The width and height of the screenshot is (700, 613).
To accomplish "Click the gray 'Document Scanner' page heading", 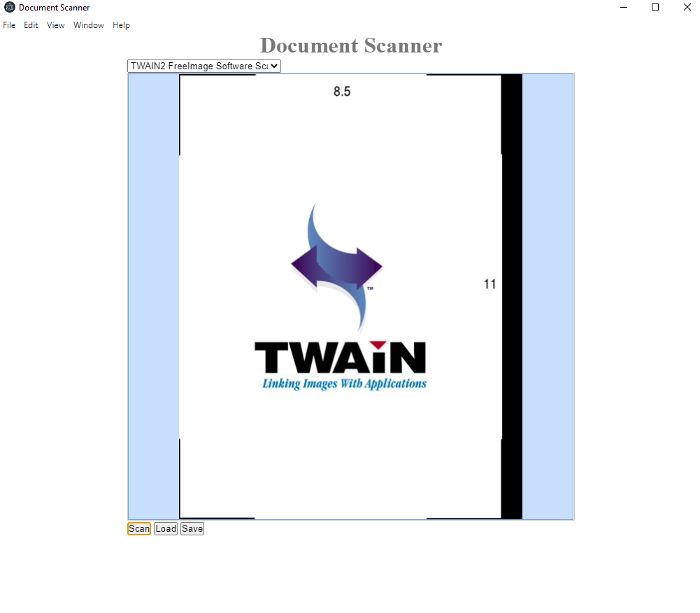I will pos(351,45).
